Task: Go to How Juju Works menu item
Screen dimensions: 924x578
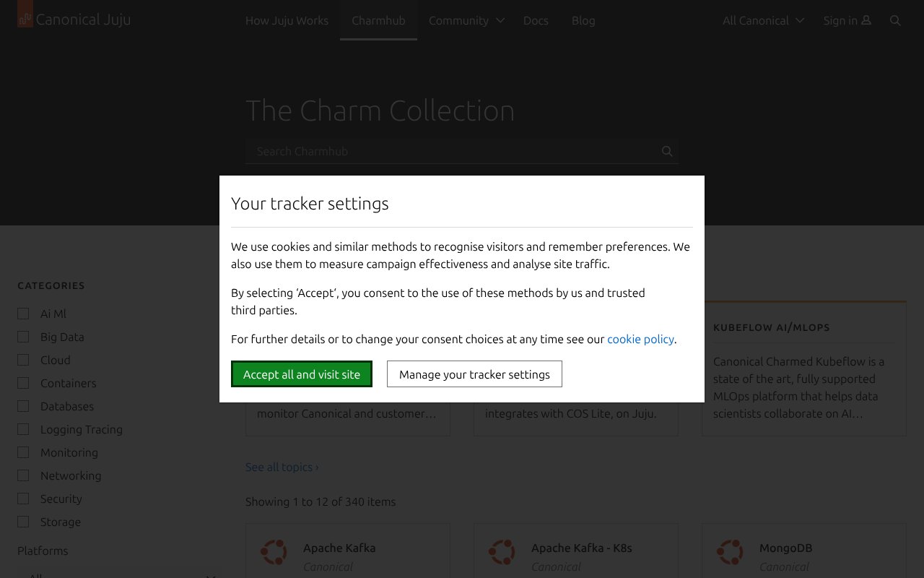Action: coord(287,20)
